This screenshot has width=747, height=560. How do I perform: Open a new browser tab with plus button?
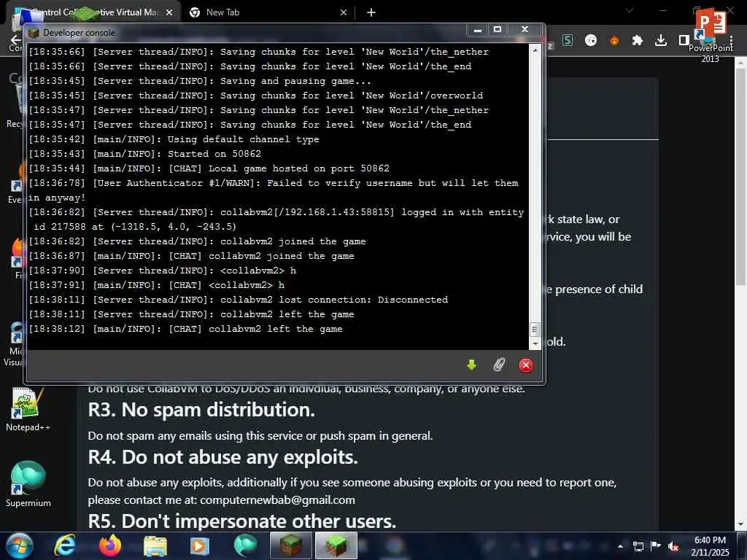click(x=371, y=12)
